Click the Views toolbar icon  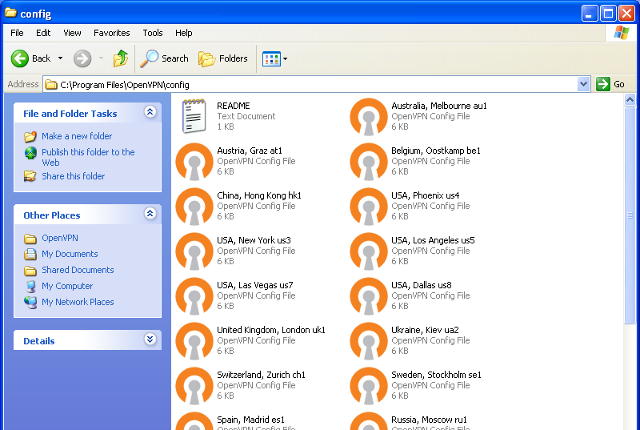pos(271,59)
